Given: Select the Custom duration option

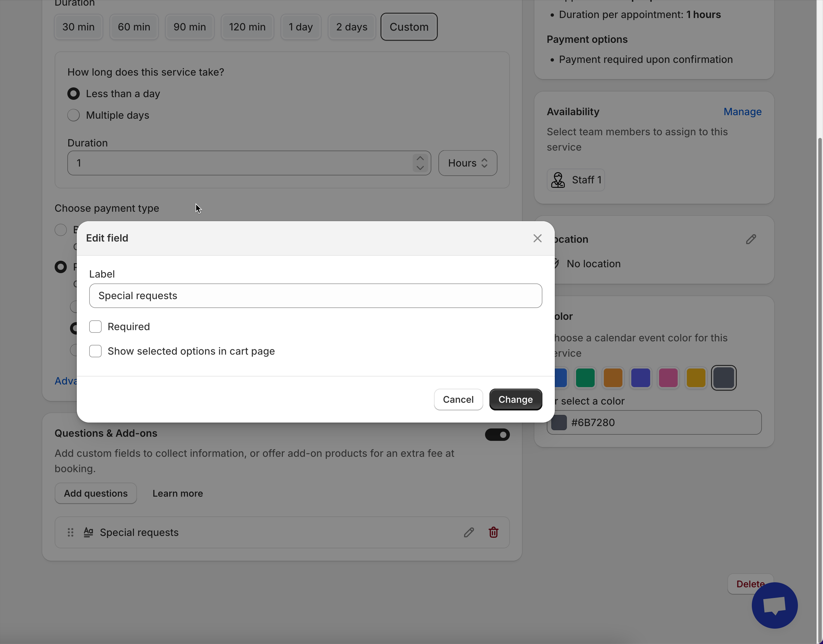Looking at the screenshot, I should (x=409, y=27).
